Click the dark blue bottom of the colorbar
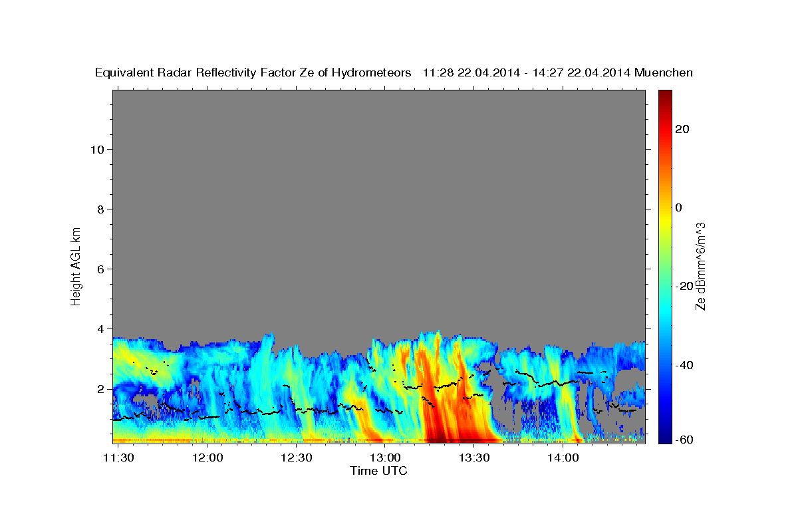798x532 pixels. tap(664, 436)
